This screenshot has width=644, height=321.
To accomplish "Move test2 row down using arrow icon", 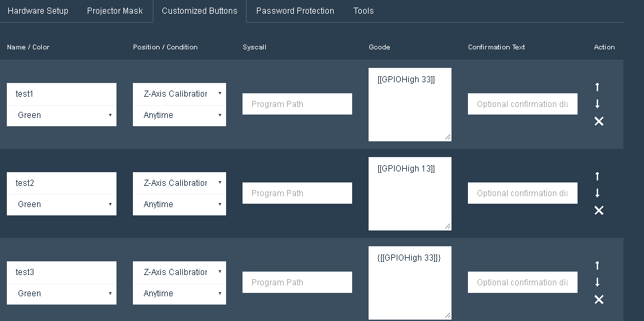I will [597, 193].
